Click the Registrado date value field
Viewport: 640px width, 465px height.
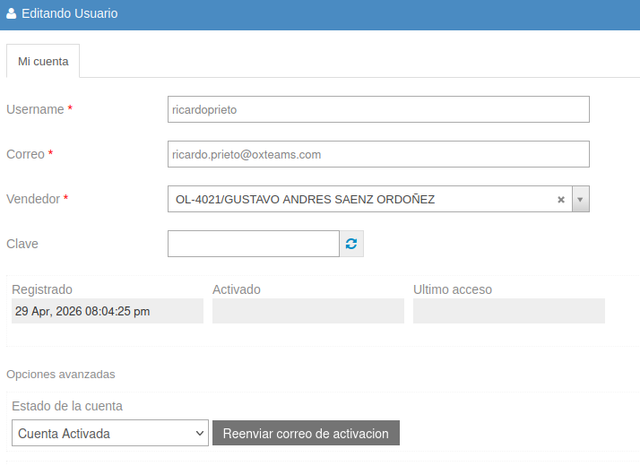coord(107,311)
